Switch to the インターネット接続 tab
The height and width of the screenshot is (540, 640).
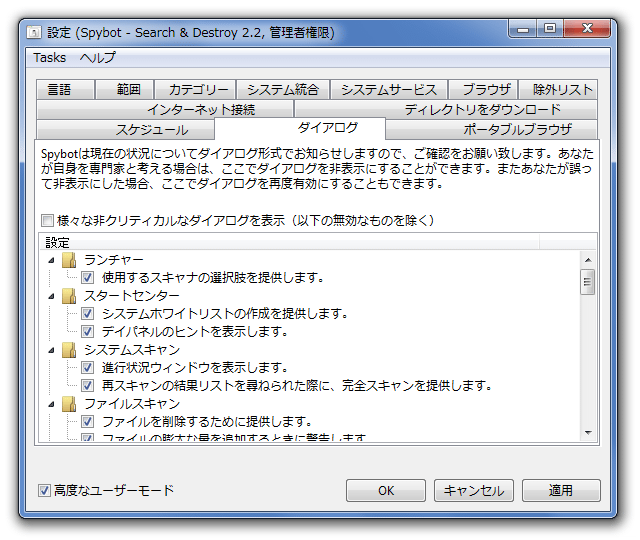tap(165, 109)
